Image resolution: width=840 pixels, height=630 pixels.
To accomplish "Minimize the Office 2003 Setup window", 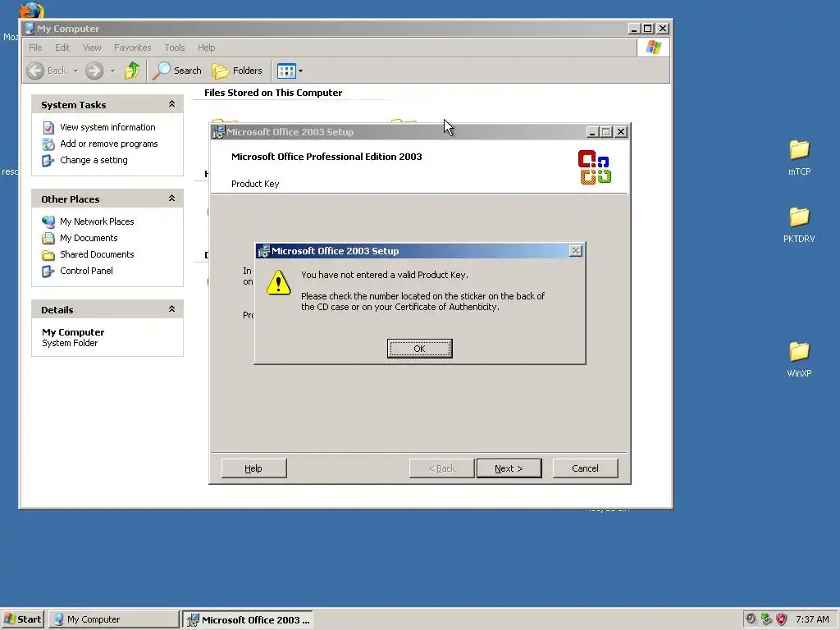I will [x=592, y=132].
